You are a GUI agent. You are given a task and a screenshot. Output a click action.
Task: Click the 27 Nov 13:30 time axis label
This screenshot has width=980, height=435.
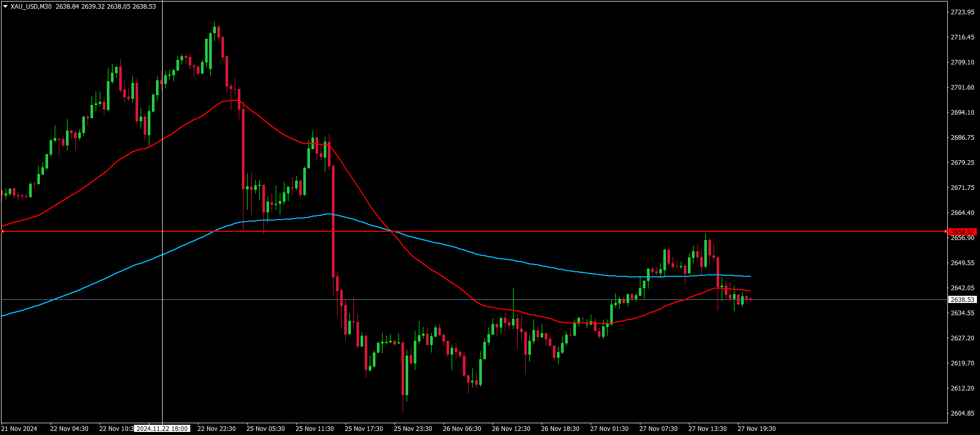(707, 429)
